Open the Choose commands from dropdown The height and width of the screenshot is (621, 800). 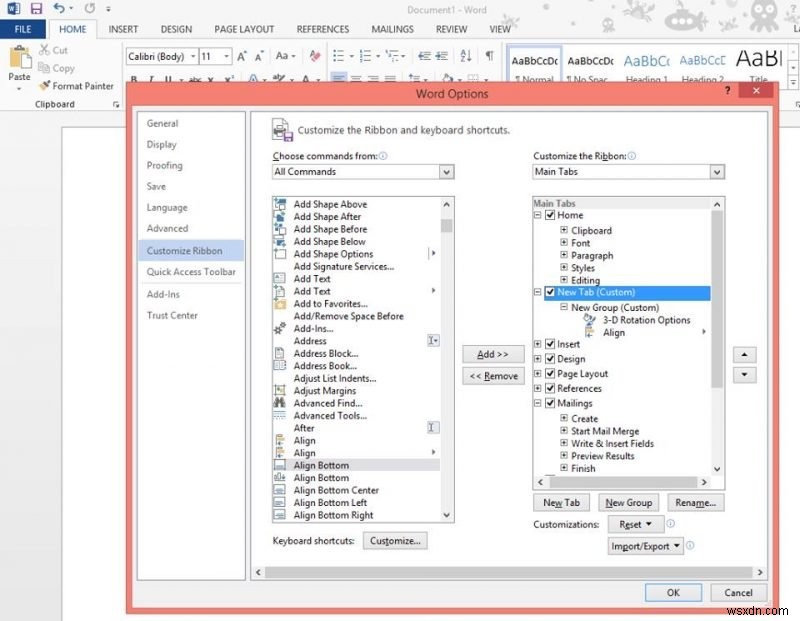point(446,172)
